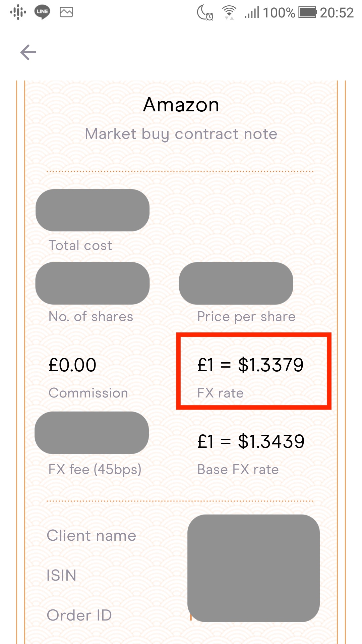Tap the Amazon title heading

(x=181, y=105)
